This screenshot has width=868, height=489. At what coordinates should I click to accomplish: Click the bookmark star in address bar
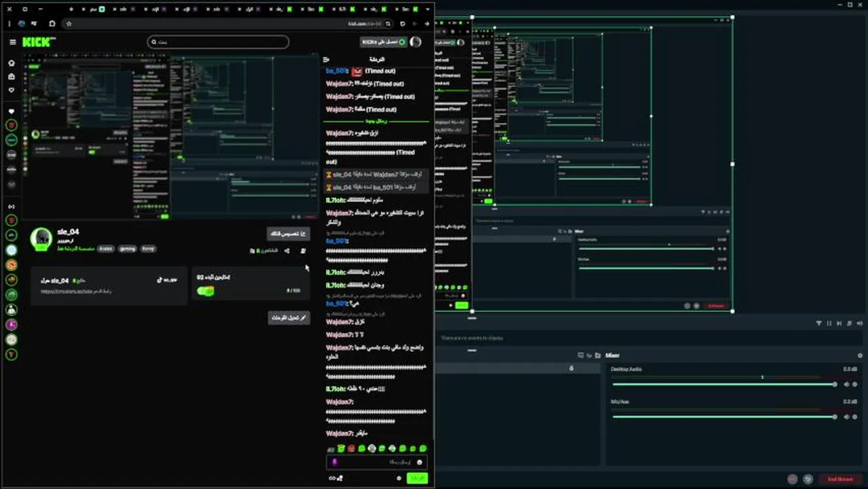click(x=69, y=24)
